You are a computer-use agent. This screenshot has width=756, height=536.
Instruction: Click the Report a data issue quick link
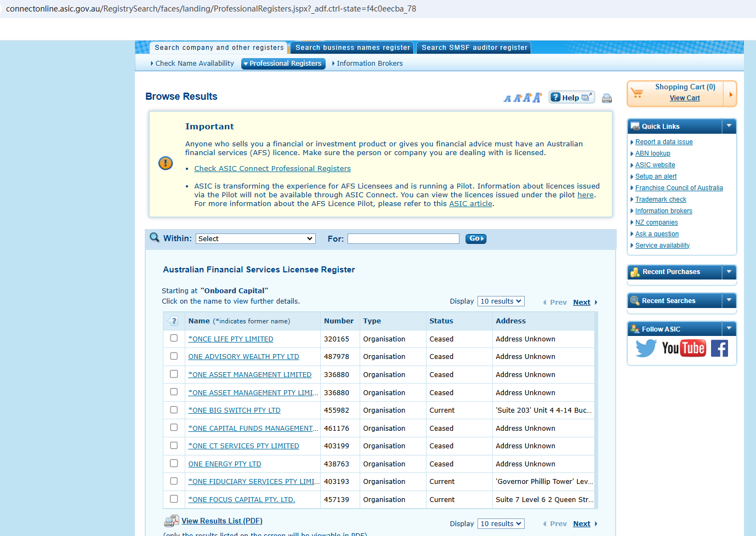(x=664, y=142)
